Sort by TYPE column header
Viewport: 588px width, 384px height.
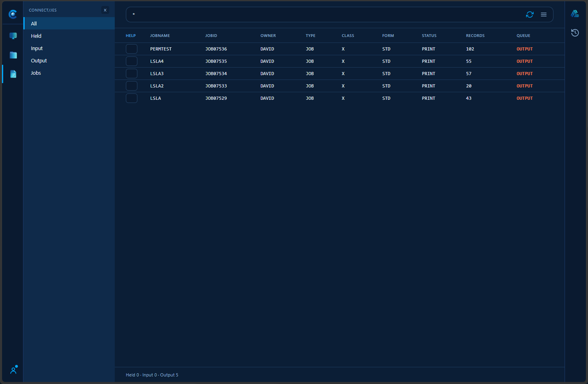[x=310, y=36]
